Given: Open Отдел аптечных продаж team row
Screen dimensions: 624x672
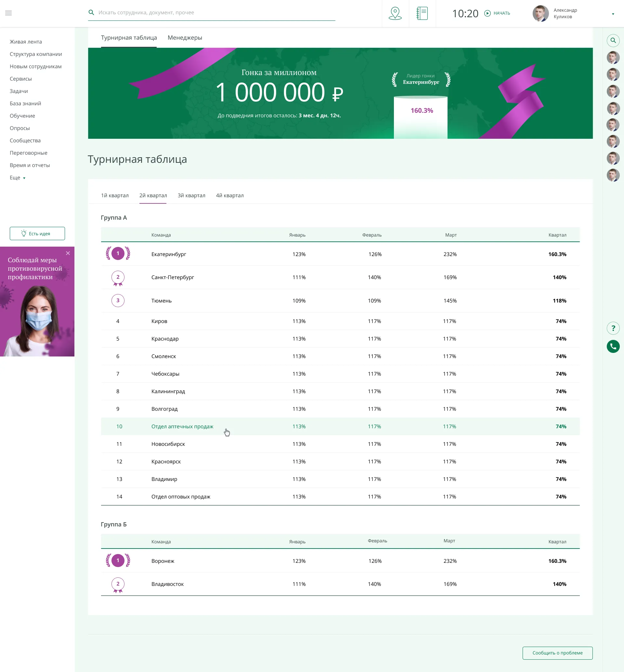Looking at the screenshot, I should pyautogui.click(x=182, y=427).
